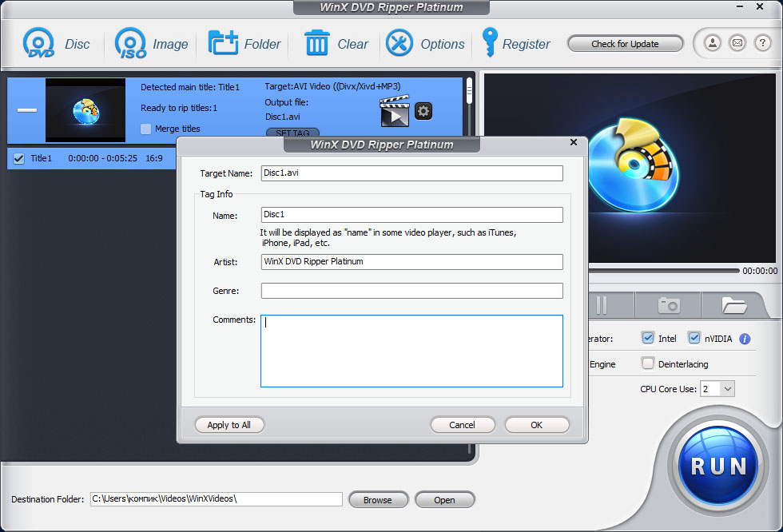Click the "Ready to rip titles:1" text
Screen dimensions: 783x532
coord(179,109)
